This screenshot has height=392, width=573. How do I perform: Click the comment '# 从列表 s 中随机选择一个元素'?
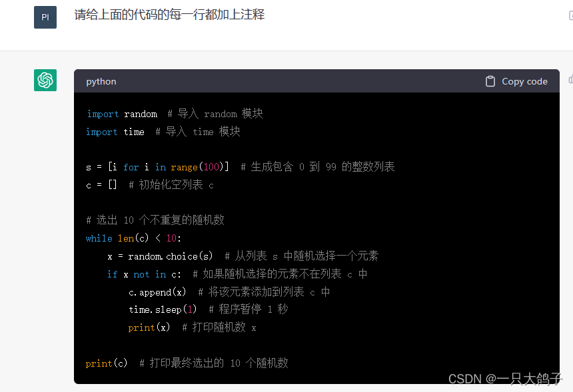[x=301, y=256]
